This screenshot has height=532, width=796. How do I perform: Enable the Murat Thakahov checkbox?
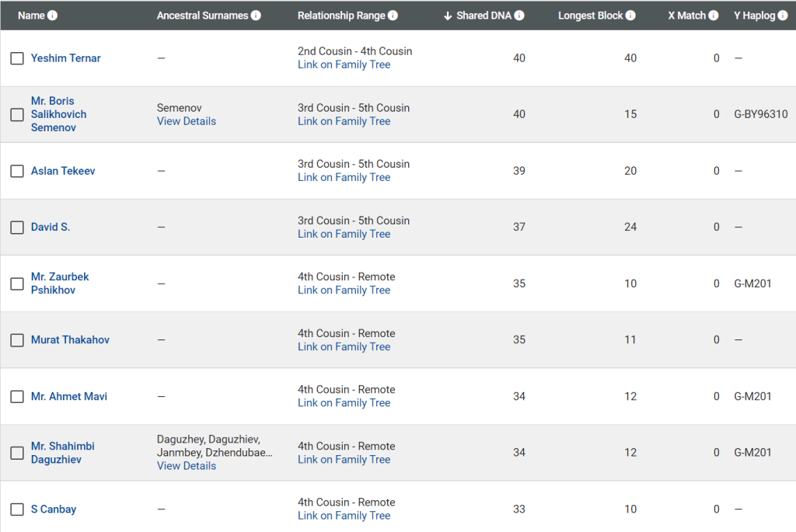(x=17, y=340)
